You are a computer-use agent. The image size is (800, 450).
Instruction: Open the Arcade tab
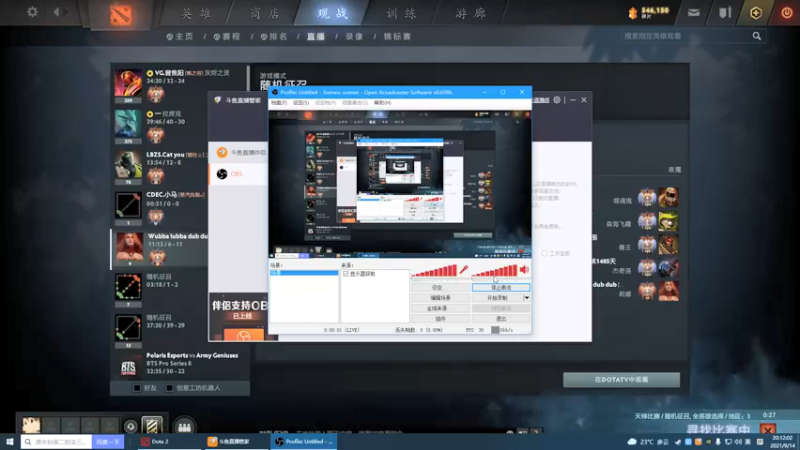click(470, 13)
